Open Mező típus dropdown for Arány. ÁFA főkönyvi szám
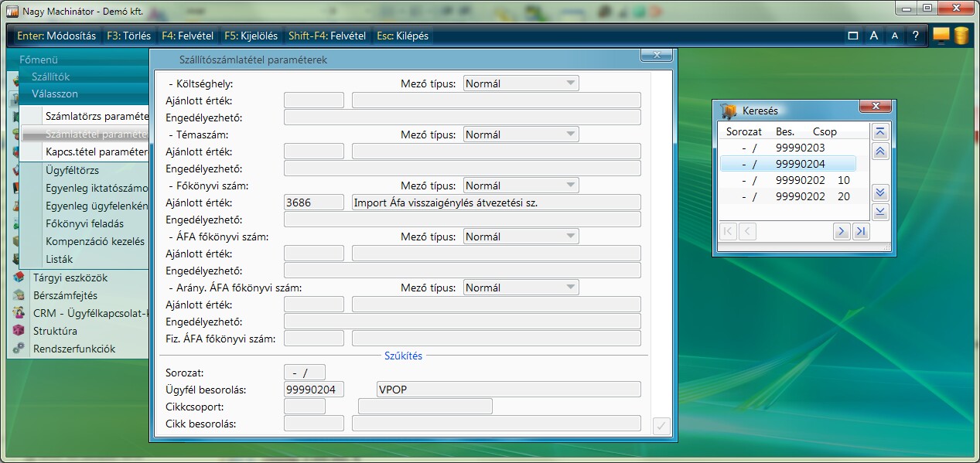980x463 pixels. click(521, 288)
